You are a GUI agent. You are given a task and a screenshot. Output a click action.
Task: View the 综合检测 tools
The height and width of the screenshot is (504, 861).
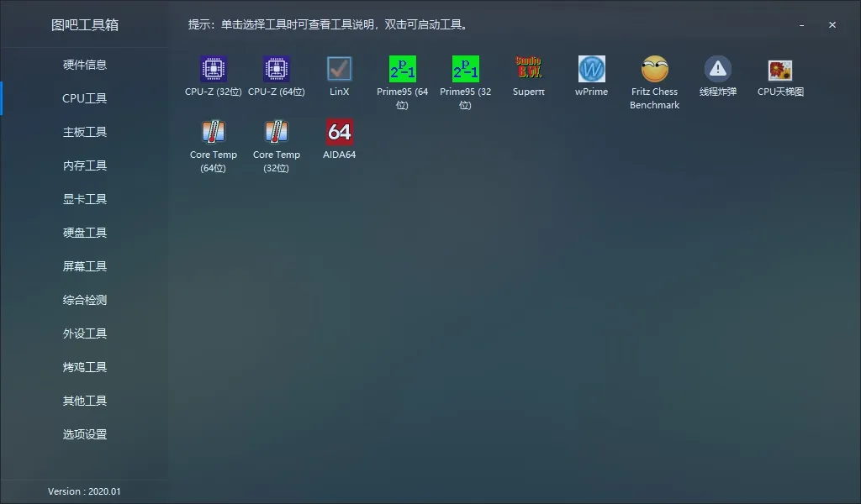coord(84,300)
